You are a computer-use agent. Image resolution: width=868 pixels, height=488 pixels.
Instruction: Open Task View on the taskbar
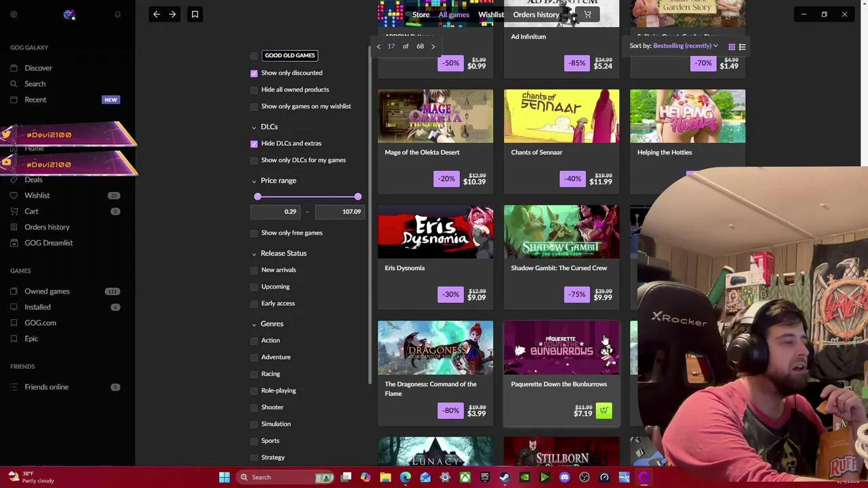tap(346, 477)
